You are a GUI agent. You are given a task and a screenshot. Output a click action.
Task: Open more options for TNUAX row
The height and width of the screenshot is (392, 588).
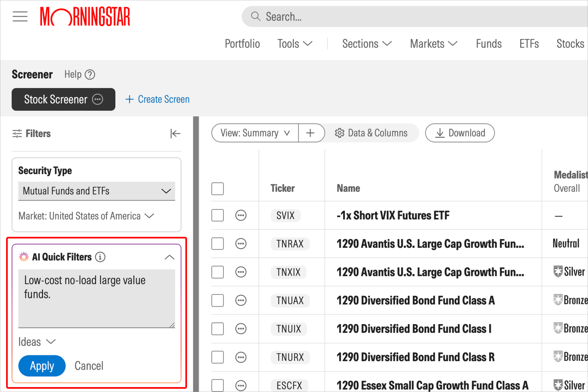(241, 301)
